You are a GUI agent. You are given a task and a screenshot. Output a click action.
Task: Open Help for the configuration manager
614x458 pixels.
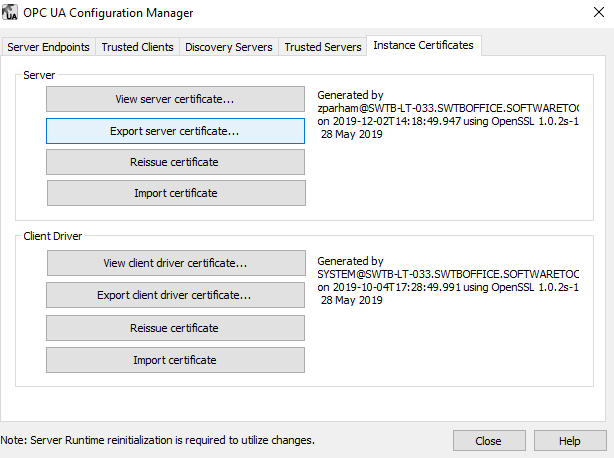570,441
